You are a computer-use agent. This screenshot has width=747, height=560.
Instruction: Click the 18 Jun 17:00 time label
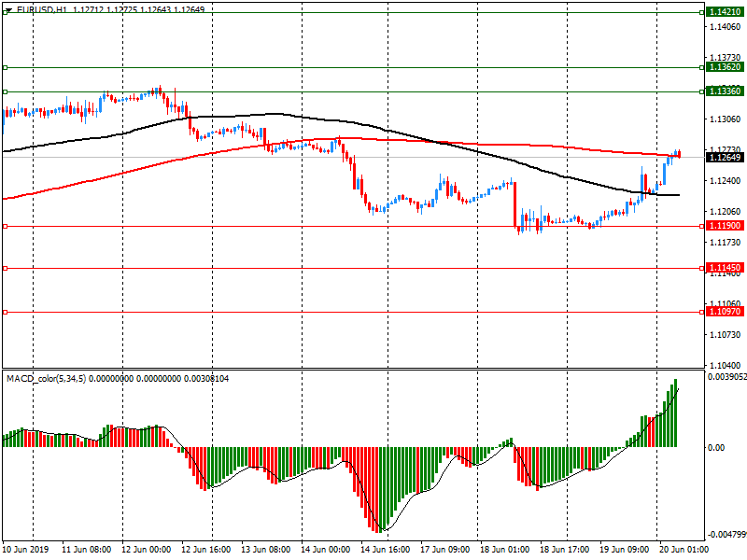tap(565, 549)
